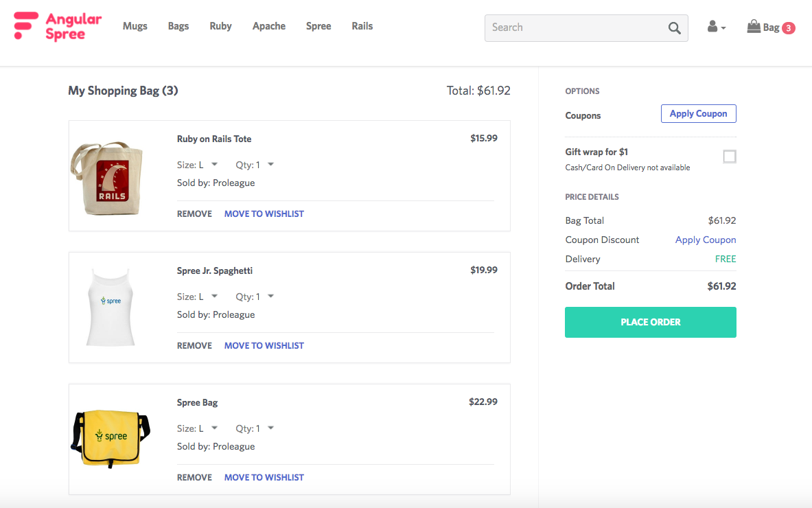Image resolution: width=812 pixels, height=508 pixels.
Task: Go to the Apache category
Action: point(269,26)
